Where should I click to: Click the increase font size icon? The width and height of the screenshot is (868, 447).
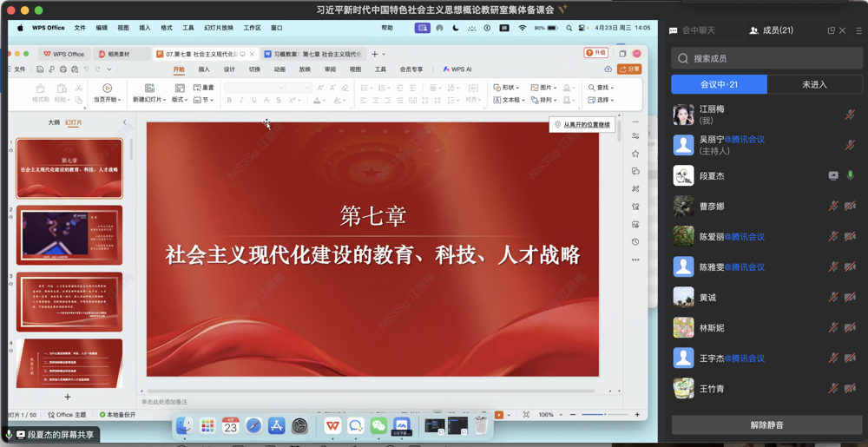320,88
